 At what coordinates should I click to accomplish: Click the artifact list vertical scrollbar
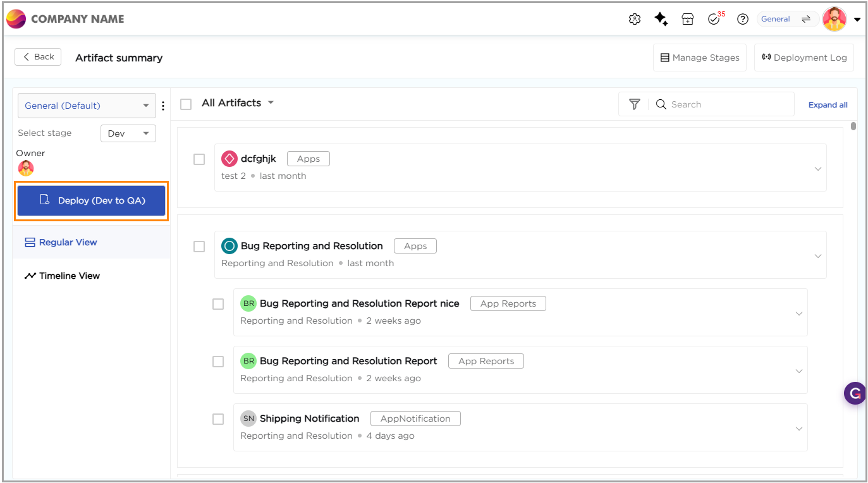coord(853,126)
